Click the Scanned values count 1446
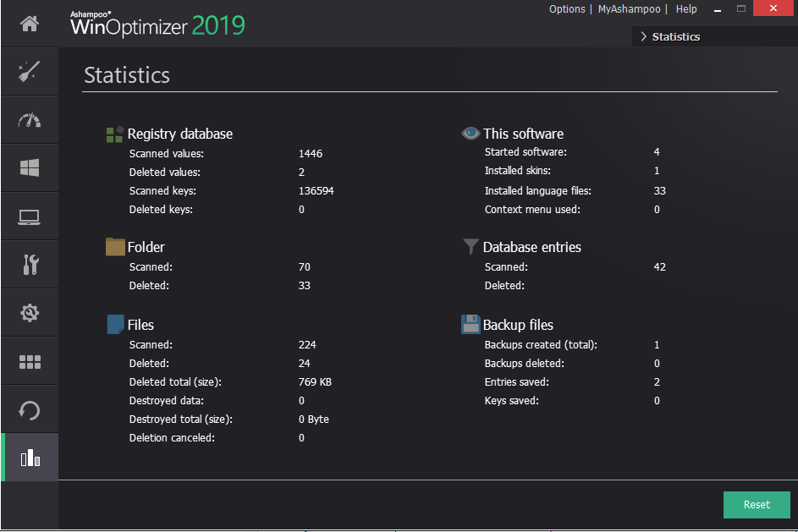 click(x=311, y=154)
